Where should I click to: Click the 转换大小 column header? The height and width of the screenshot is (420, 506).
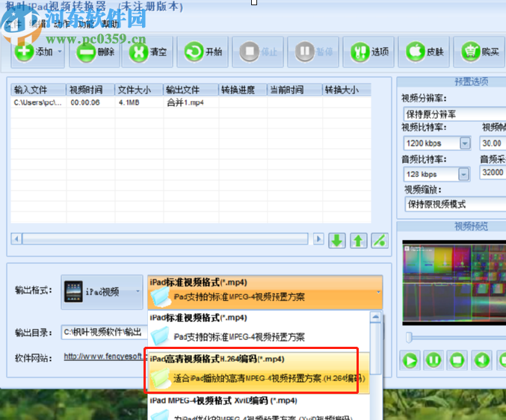[347, 90]
